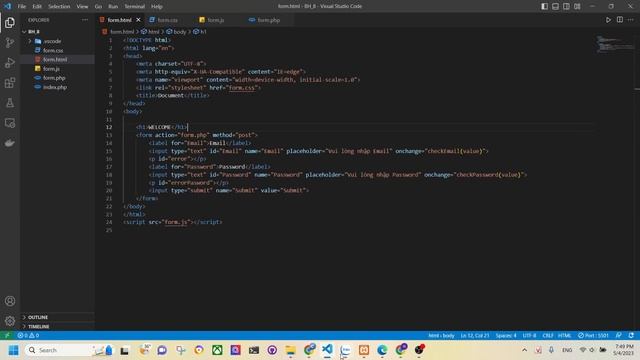Open the Go menu
Viewport: 640px width, 360px height.
coord(98,6)
